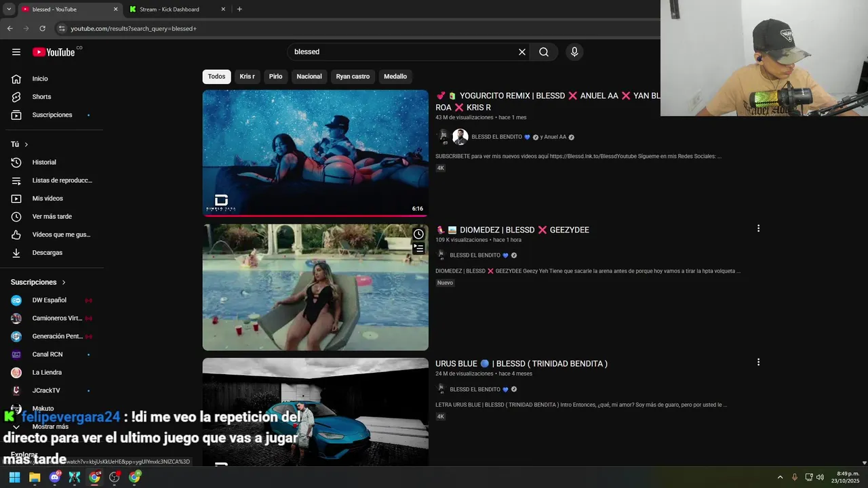Select the Pirlo filter chip
This screenshot has height=488, width=868.
coord(275,77)
